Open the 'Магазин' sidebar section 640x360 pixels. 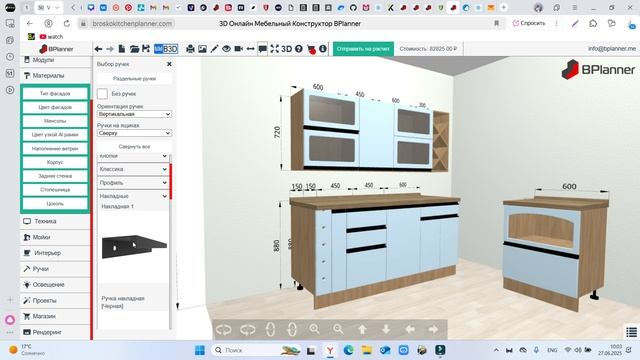(56, 316)
